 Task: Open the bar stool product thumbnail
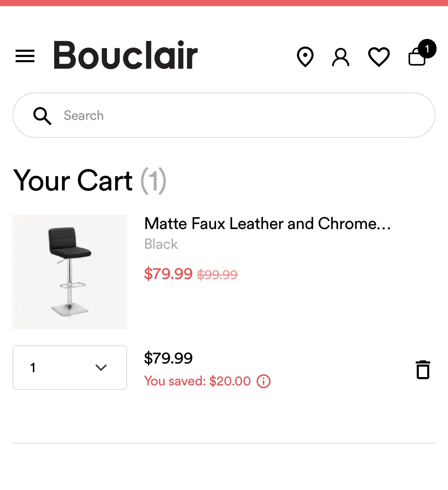pyautogui.click(x=70, y=272)
